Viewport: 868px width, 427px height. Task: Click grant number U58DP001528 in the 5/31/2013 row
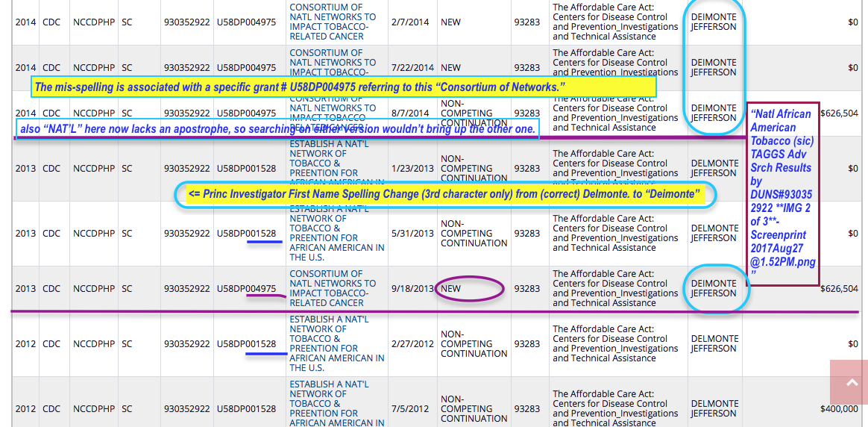[246, 234]
